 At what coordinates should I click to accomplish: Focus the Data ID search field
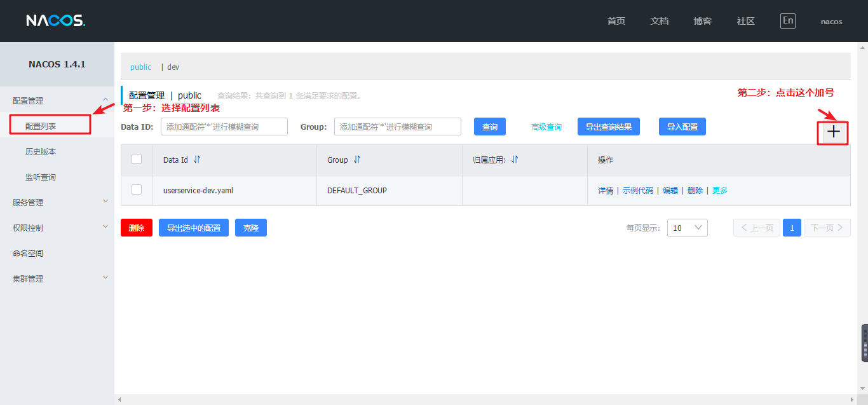(224, 127)
